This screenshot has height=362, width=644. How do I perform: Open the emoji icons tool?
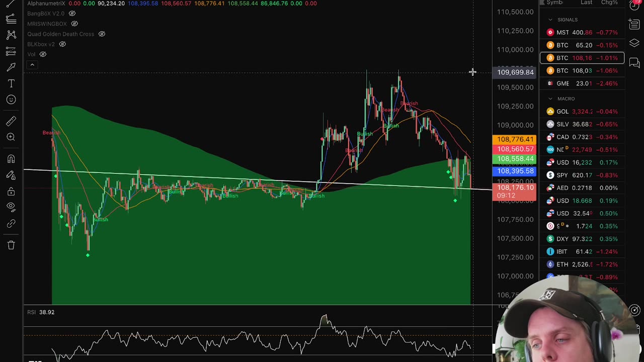point(11,100)
